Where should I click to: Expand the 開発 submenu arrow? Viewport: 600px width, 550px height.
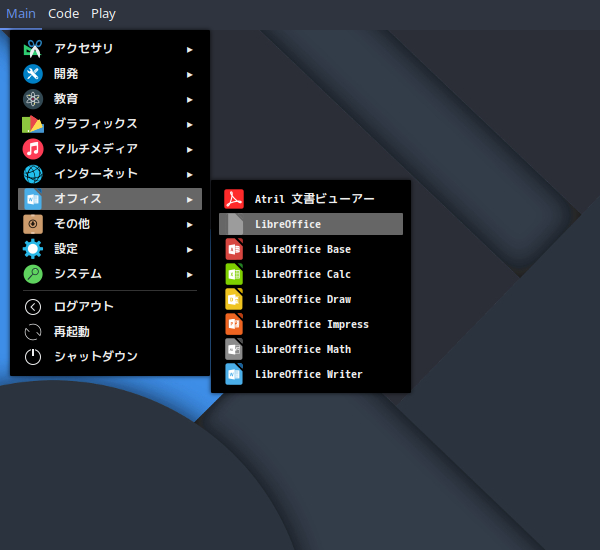(x=189, y=75)
